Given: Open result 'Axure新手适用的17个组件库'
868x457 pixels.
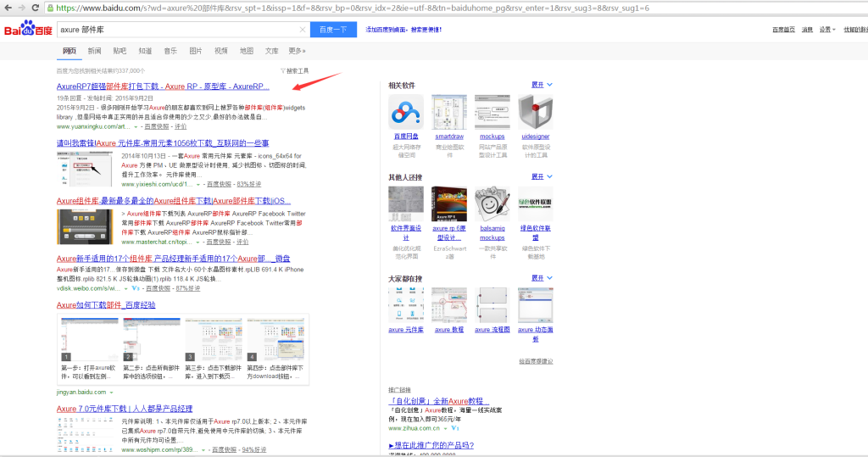Looking at the screenshot, I should [x=173, y=259].
